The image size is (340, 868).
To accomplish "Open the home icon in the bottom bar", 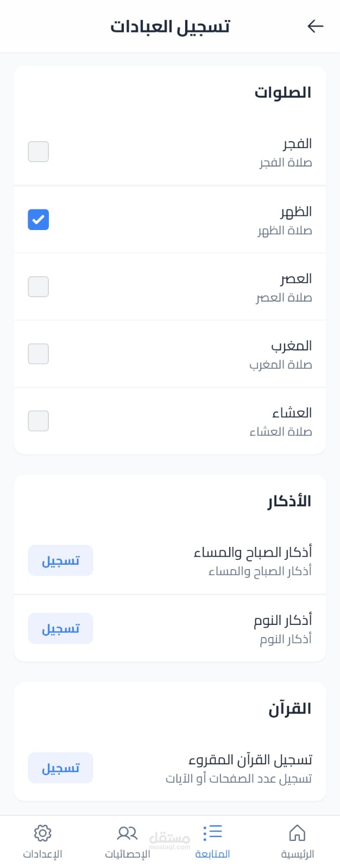I will [x=297, y=833].
